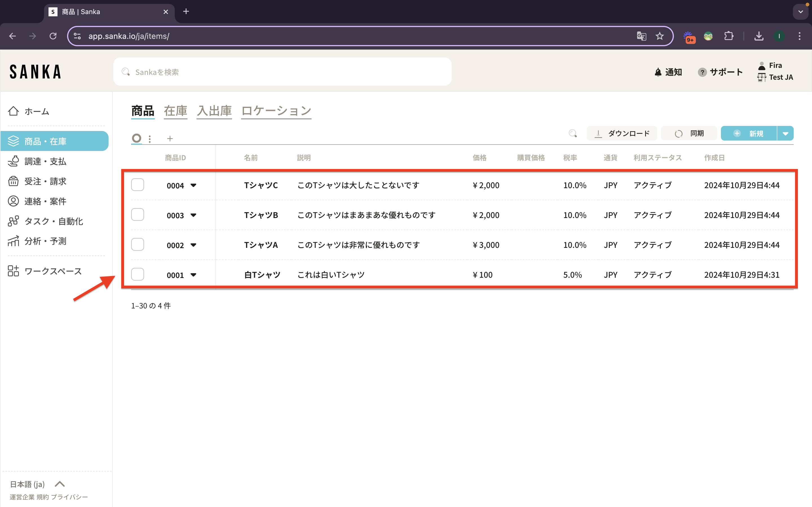Check the checkbox for item 0004
Screen dimensions: 812x507
(138, 185)
